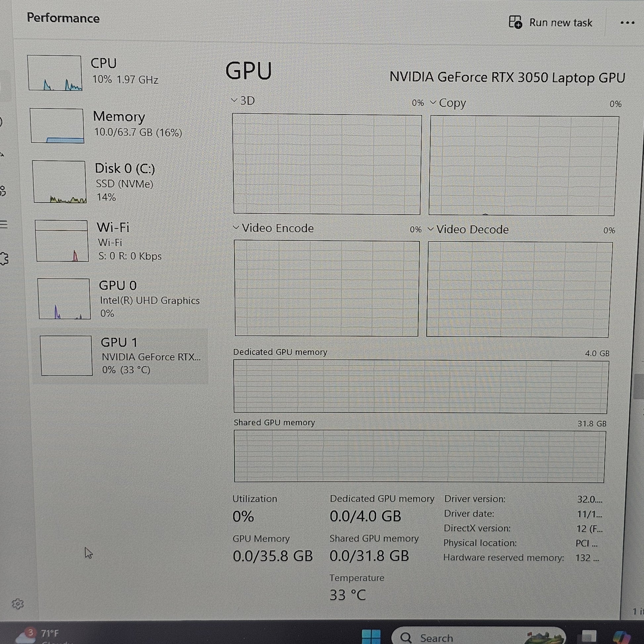Image resolution: width=644 pixels, height=644 pixels.
Task: Click the 0.0/4.0 GB dedicated memory value
Action: pos(365,516)
